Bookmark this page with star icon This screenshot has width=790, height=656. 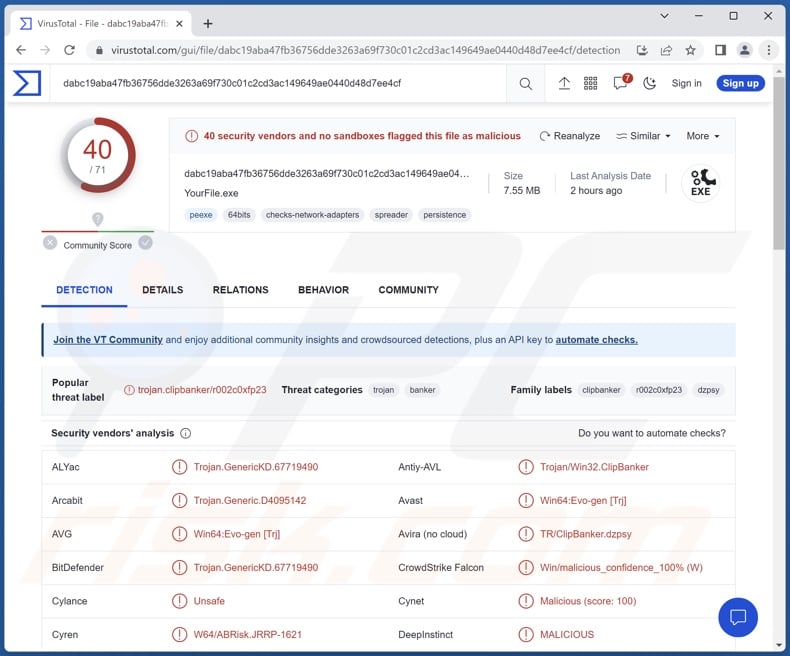point(690,50)
